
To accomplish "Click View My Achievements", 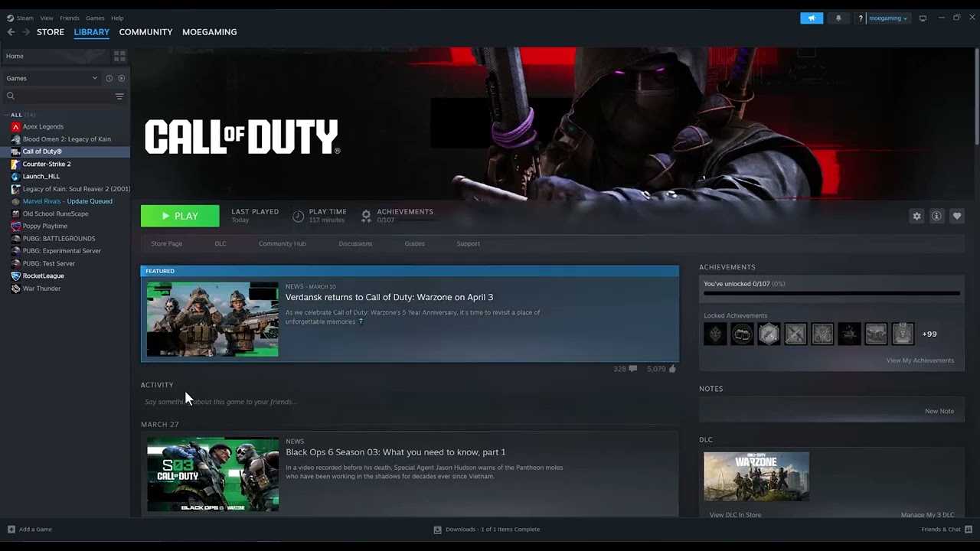I will pyautogui.click(x=920, y=360).
